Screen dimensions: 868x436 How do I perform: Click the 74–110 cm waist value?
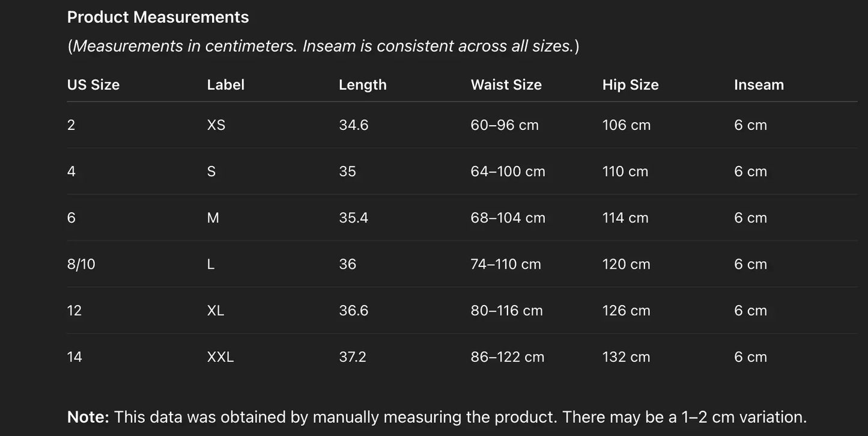pyautogui.click(x=506, y=264)
